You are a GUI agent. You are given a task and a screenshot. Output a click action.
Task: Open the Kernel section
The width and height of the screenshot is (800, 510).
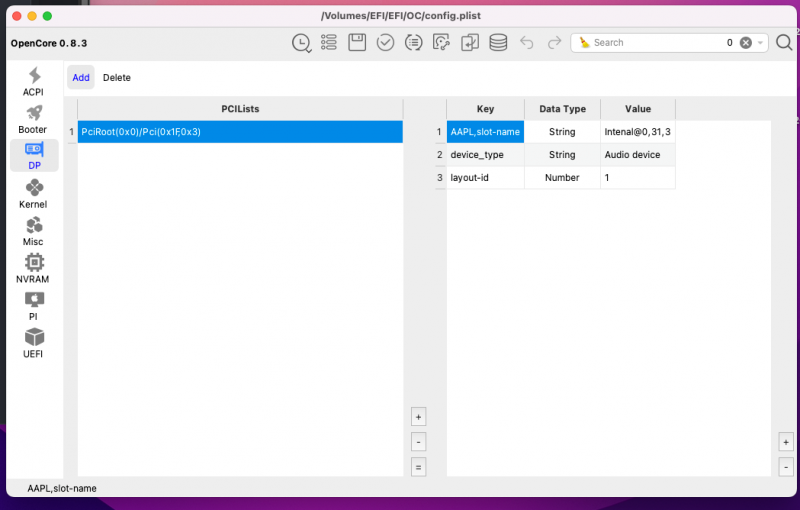(x=34, y=194)
